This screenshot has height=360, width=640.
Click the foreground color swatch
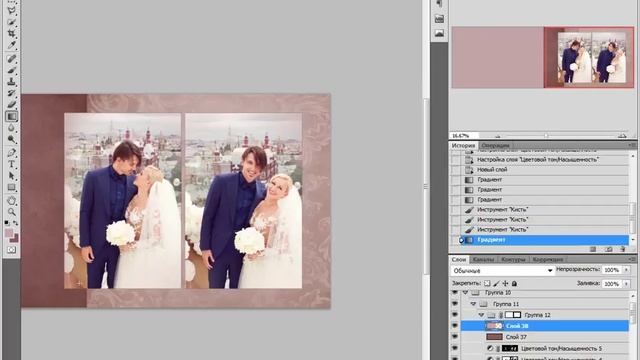(x=9, y=233)
